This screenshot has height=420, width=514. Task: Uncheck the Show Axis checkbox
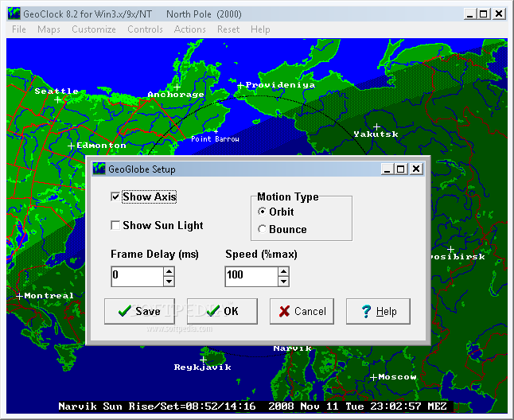point(115,197)
